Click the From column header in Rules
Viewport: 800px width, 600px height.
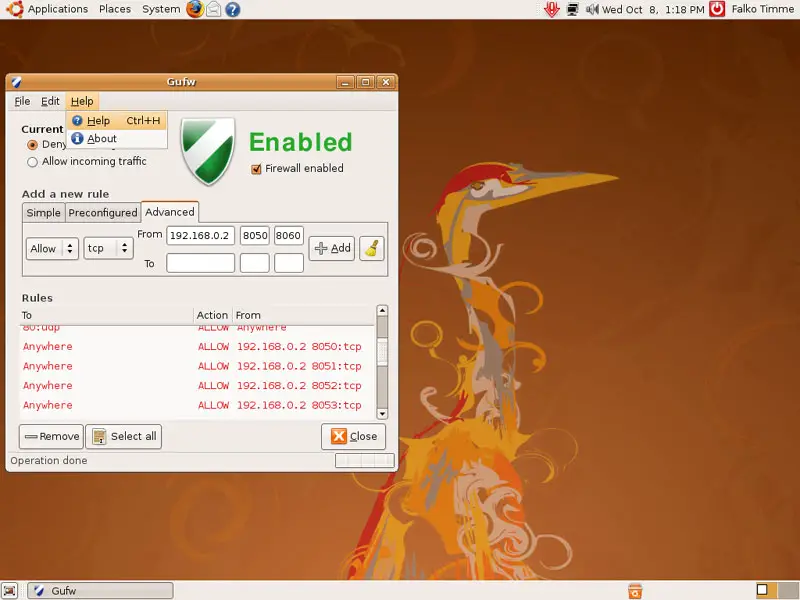tap(304, 315)
